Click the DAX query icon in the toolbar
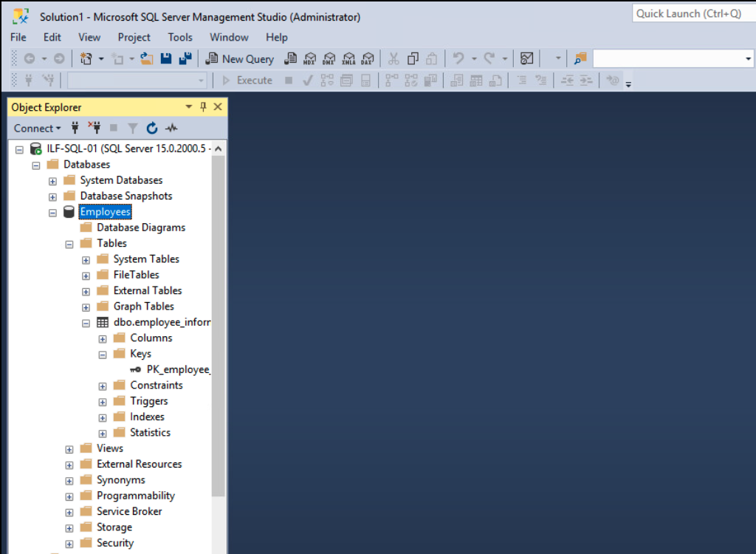The width and height of the screenshot is (756, 554). (367, 59)
